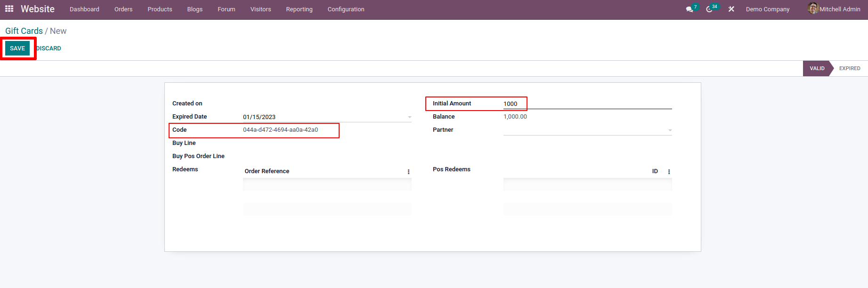Open the activities clock icon
This screenshot has width=868, height=288.
(x=709, y=9)
